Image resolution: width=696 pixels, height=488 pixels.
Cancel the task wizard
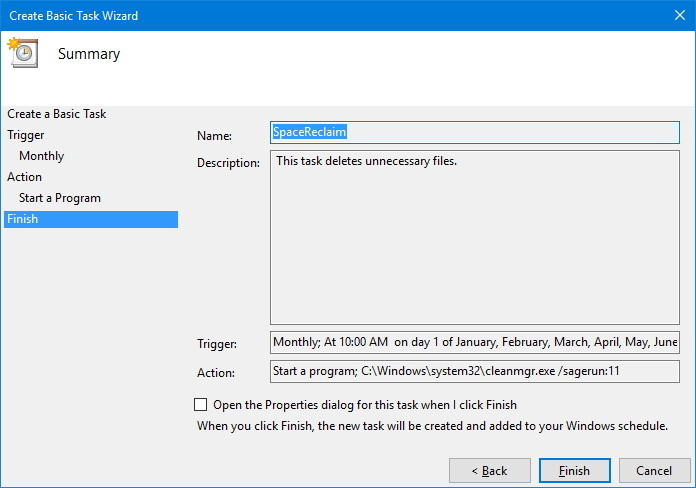pyautogui.click(x=653, y=470)
